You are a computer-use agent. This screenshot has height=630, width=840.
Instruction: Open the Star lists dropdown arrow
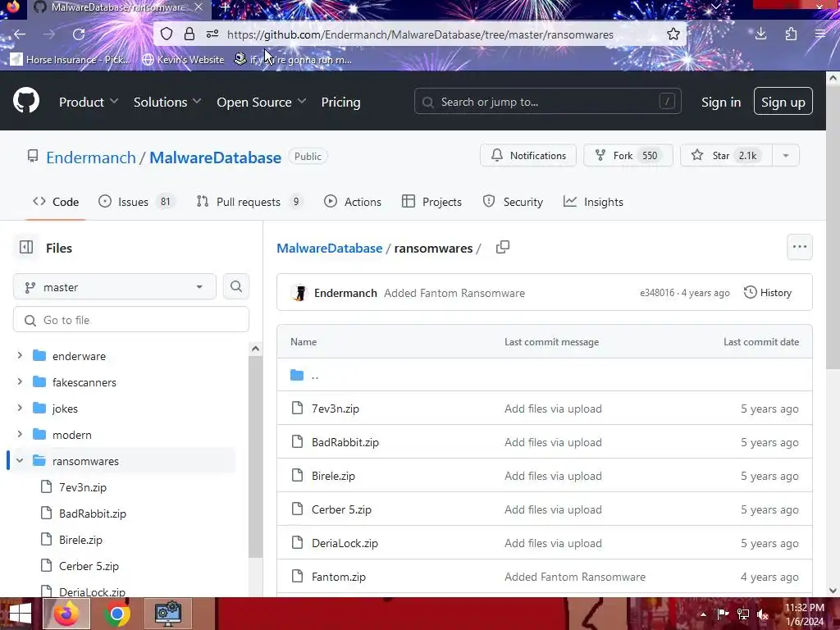pos(786,155)
